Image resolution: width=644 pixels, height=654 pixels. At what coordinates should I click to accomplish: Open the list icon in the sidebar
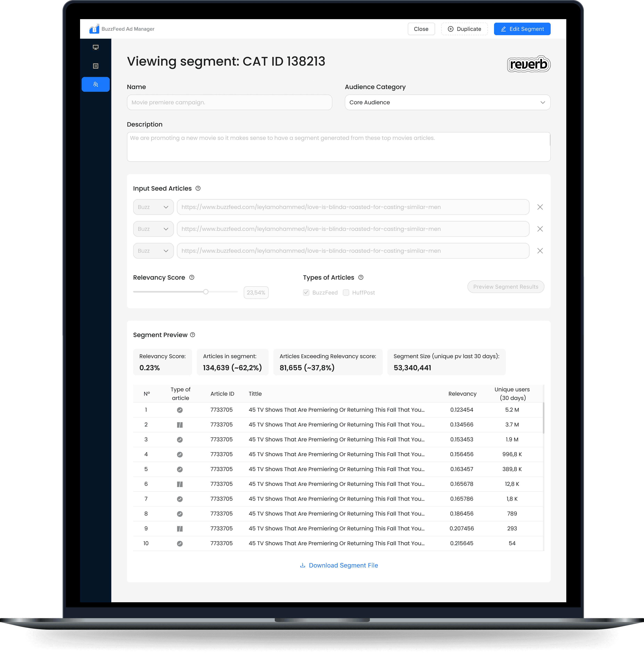96,66
